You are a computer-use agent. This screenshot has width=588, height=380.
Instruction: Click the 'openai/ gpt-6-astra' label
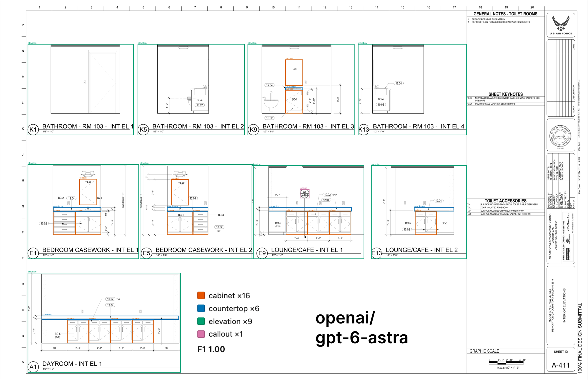pos(362,328)
